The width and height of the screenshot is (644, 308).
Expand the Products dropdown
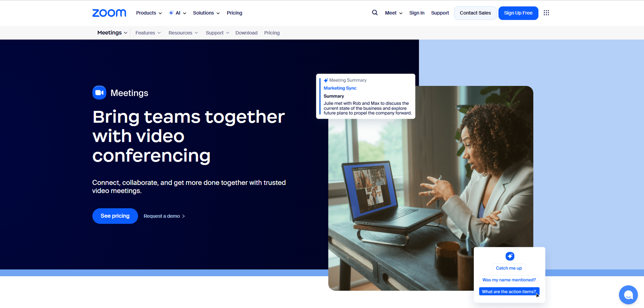point(149,13)
